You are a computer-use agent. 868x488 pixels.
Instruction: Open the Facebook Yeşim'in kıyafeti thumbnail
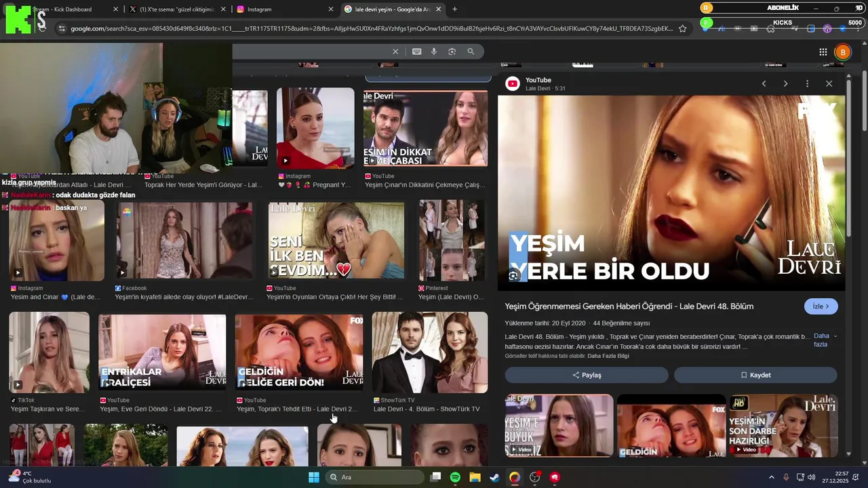(184, 241)
